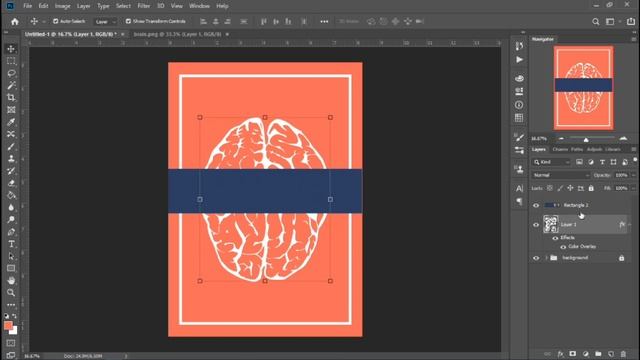Switch to the Paths tab
Image resolution: width=640 pixels, height=360 pixels.
click(x=577, y=149)
